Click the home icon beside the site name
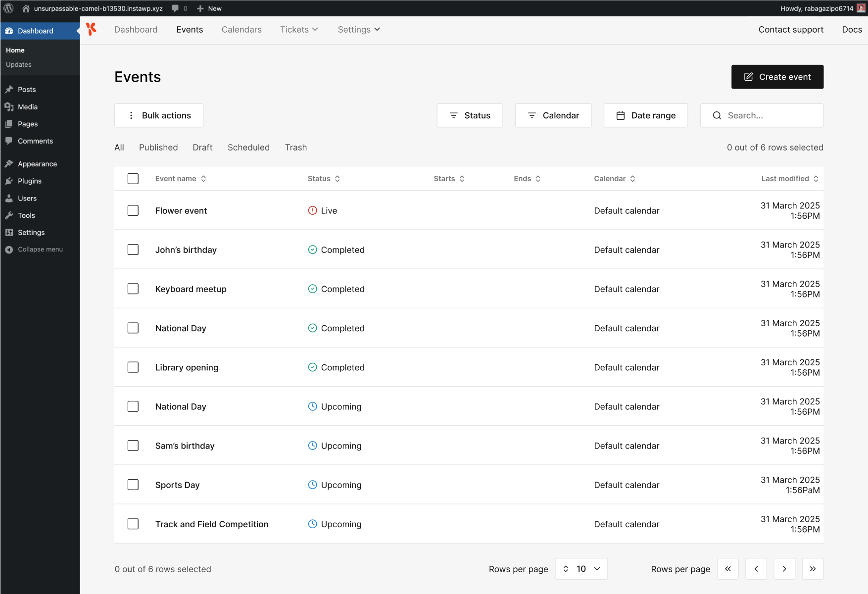 26,8
